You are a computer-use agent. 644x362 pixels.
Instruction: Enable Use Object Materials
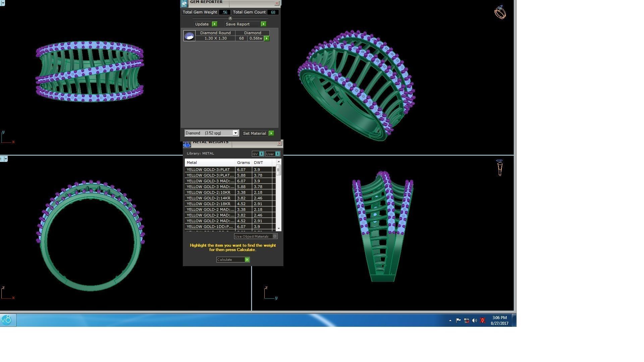point(256,237)
